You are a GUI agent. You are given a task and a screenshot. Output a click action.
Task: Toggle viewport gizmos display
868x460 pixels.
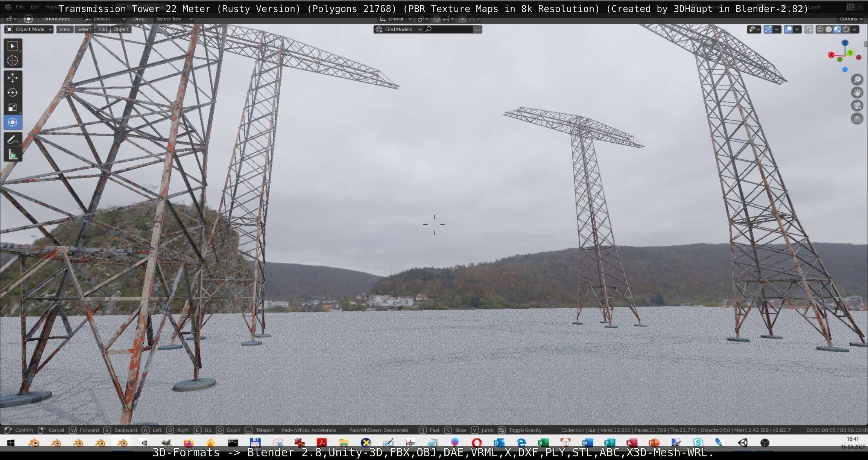768,29
